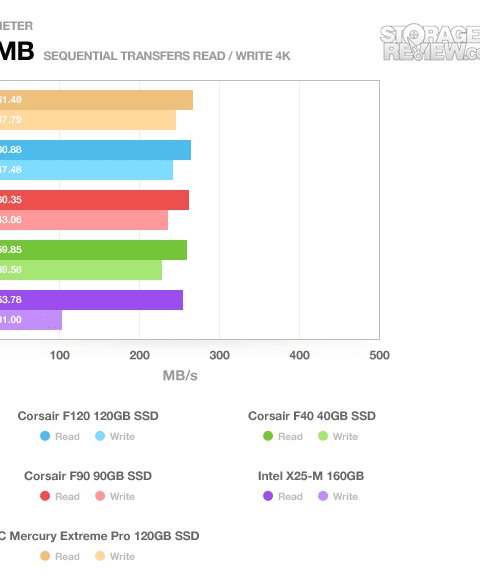Select the Mercury Extreme Pro 120GB SSD title
Viewport: 480px width, 580px height.
(x=99, y=536)
